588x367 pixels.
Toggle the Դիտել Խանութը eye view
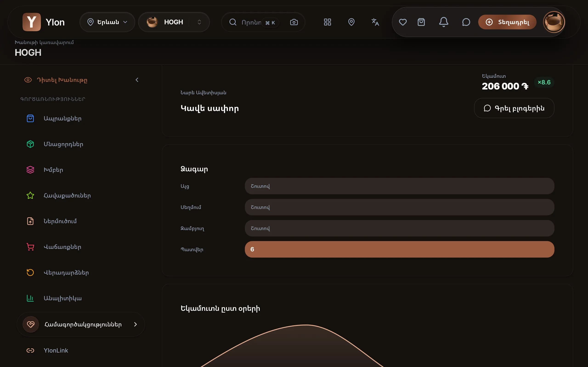pos(56,80)
